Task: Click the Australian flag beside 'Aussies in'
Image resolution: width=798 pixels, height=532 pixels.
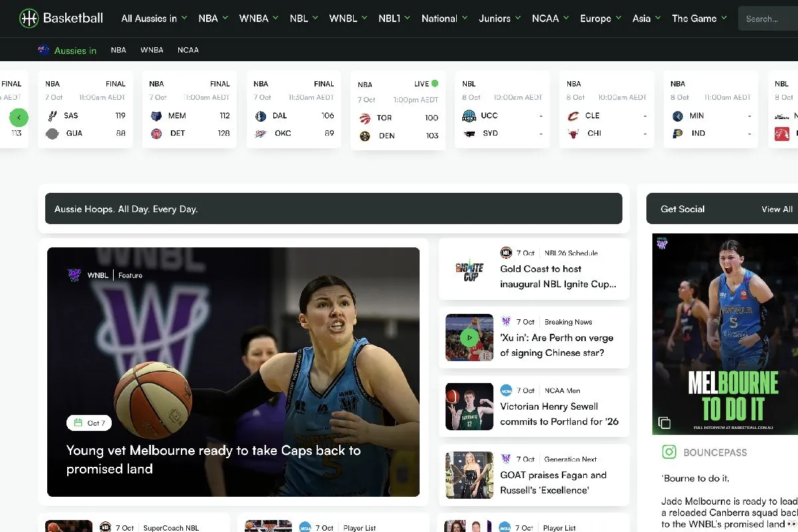Action: (44, 50)
